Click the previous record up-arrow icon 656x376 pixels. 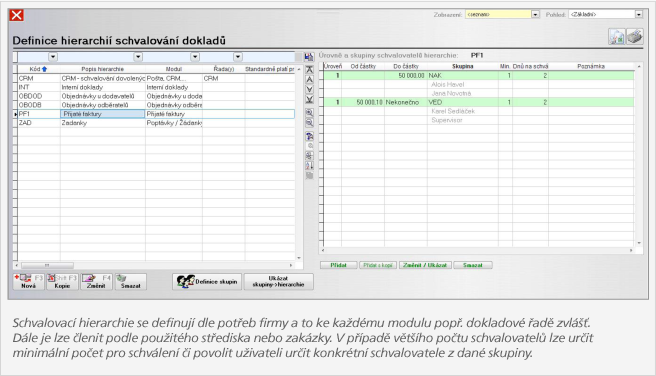(310, 79)
